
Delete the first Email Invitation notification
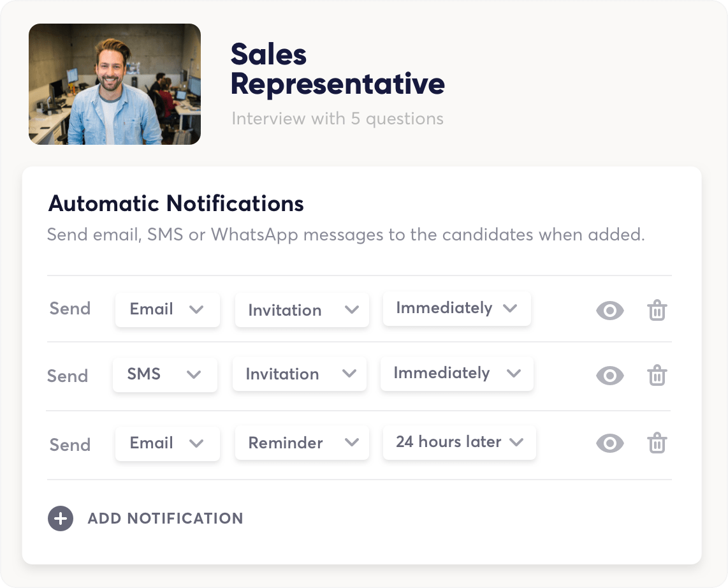[x=657, y=310]
